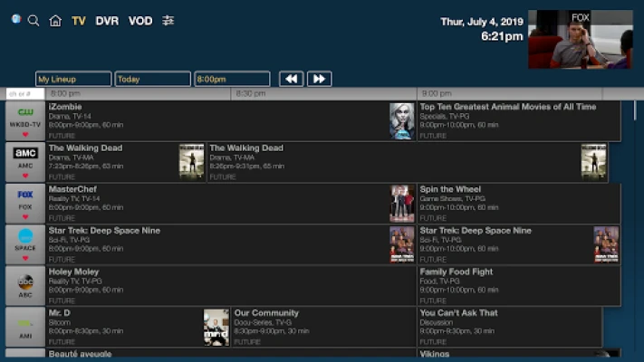Screen dimensions: 644x362
Task: Toggle the favorite heart under FOX
Action: pos(25,217)
